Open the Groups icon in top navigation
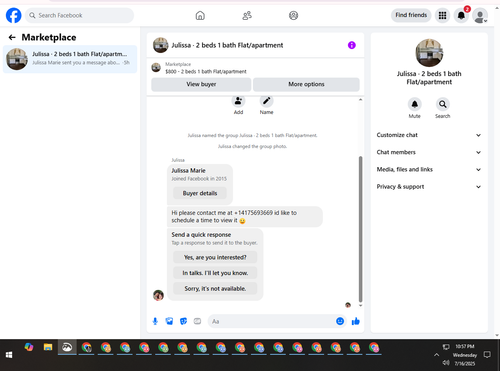 (293, 15)
